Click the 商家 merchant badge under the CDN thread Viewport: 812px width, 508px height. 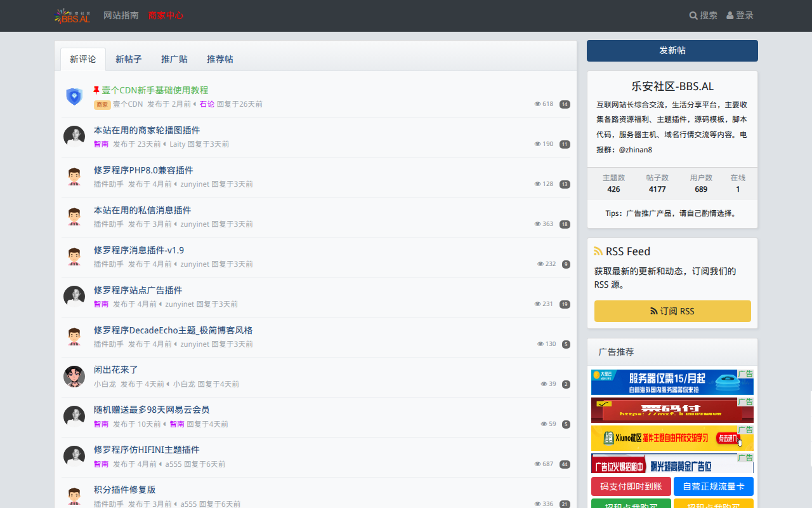point(101,104)
